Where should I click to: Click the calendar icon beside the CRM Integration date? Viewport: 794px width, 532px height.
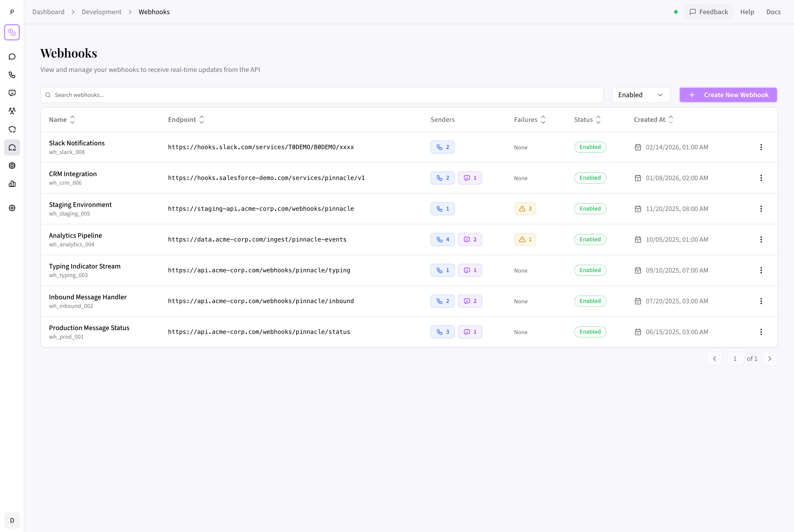[638, 178]
